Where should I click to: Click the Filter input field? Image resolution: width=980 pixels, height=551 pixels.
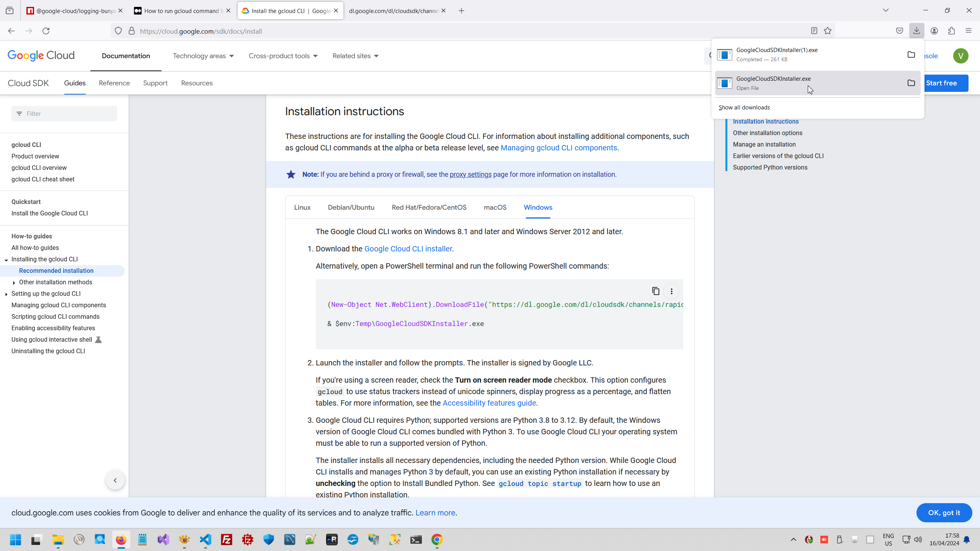tap(69, 114)
